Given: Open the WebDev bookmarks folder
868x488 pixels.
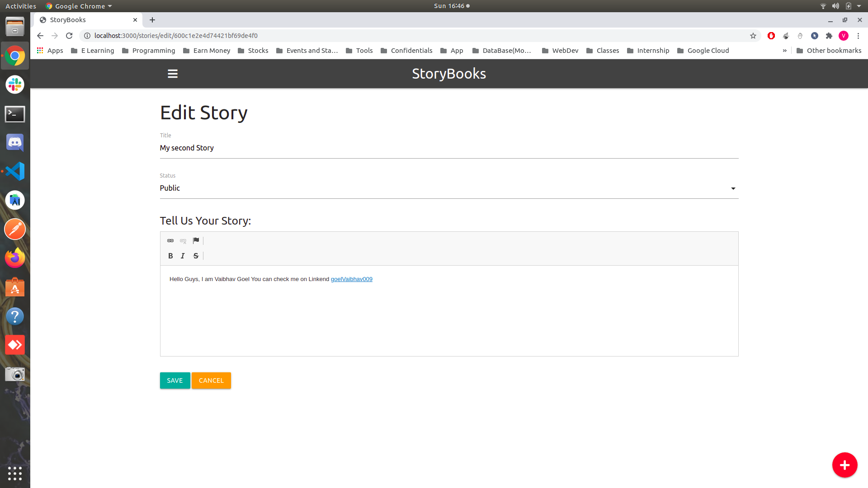Looking at the screenshot, I should (560, 51).
